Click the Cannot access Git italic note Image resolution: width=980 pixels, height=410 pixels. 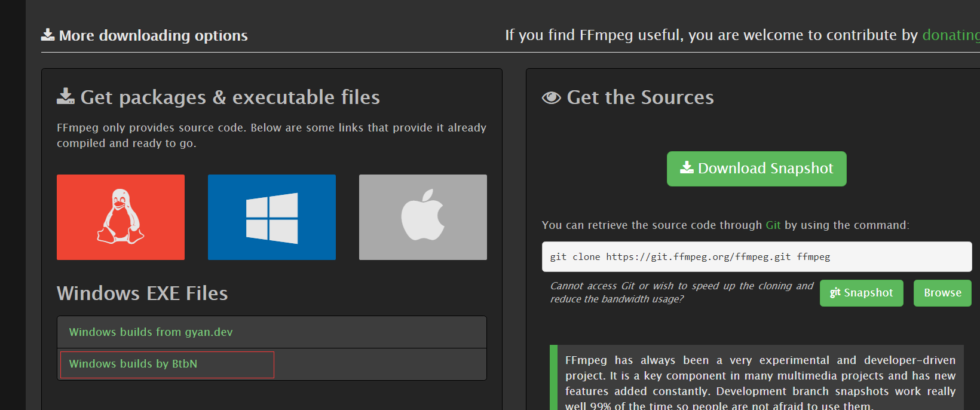click(x=681, y=292)
